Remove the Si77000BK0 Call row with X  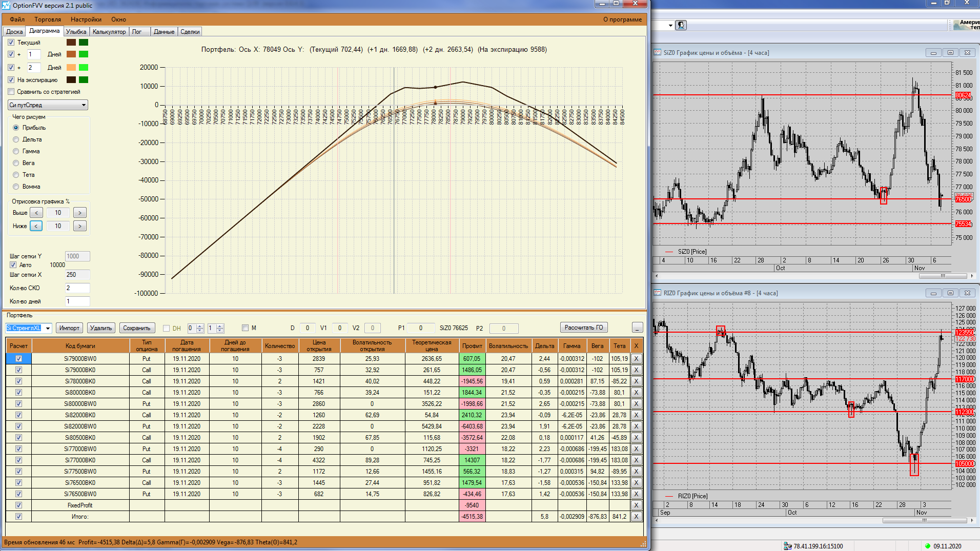point(636,460)
